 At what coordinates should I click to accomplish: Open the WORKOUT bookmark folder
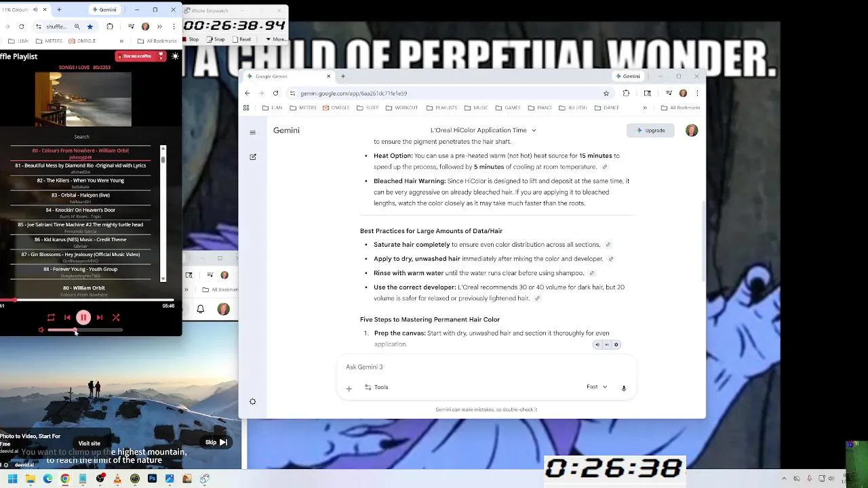coord(401,108)
